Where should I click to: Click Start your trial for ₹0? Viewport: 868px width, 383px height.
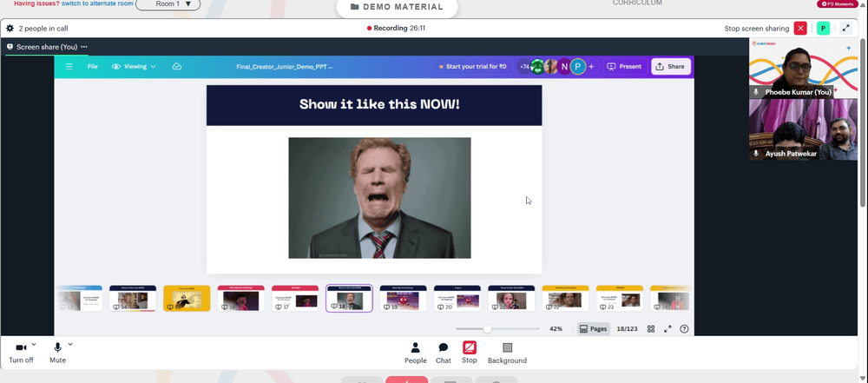click(x=472, y=67)
